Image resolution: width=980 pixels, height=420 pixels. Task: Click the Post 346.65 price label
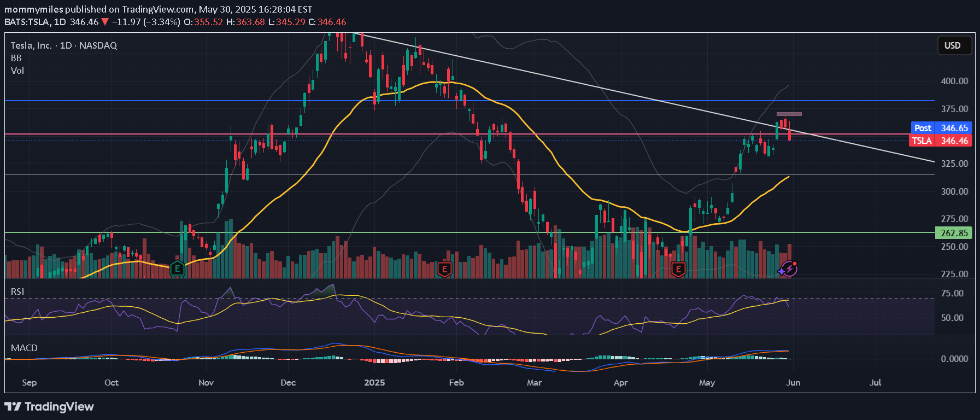point(941,128)
